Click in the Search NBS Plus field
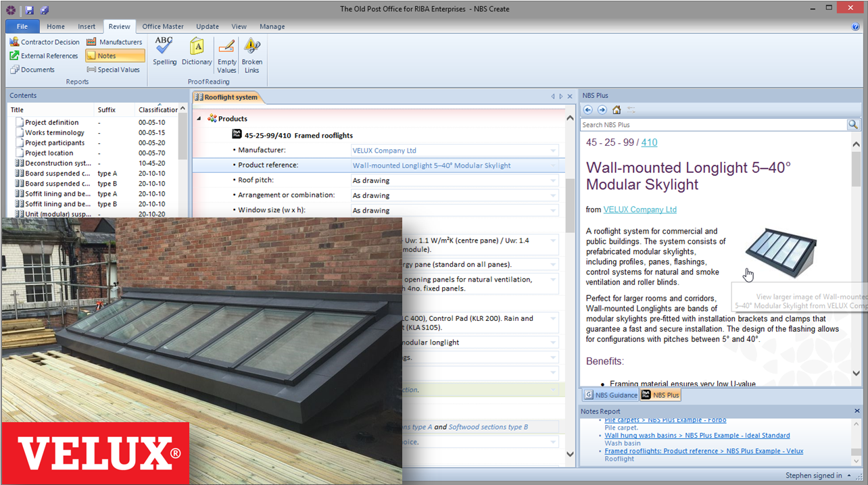868x485 pixels. click(x=713, y=124)
